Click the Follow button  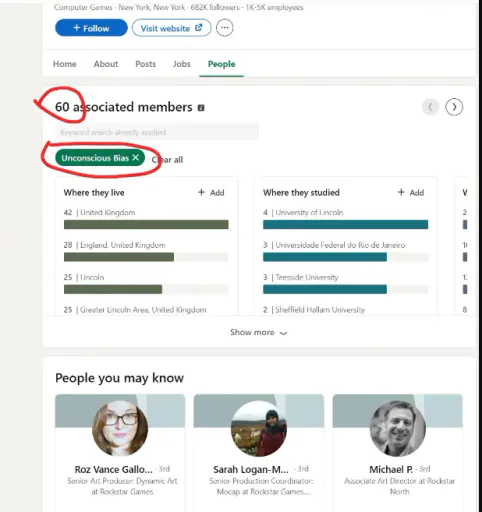(x=91, y=28)
